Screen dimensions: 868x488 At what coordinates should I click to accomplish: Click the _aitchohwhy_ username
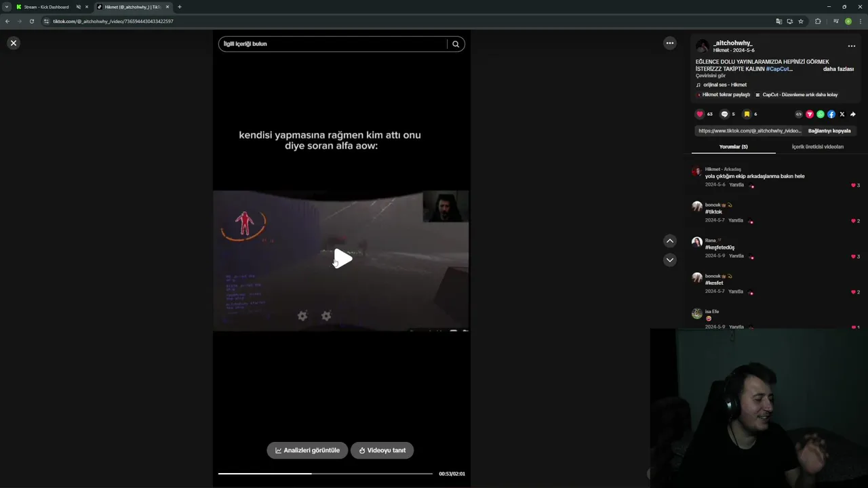tap(733, 43)
